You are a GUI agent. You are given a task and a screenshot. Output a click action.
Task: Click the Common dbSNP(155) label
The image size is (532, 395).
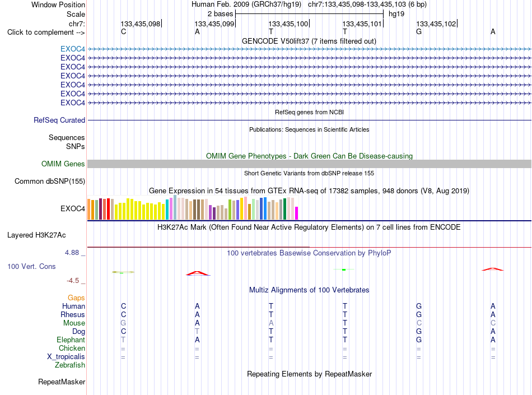[49, 181]
